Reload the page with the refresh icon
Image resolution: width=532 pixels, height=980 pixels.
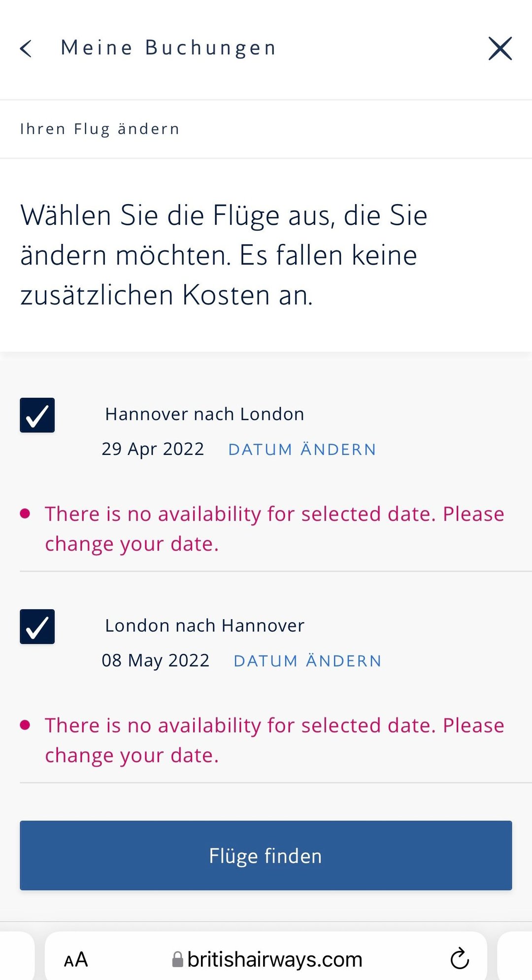click(x=460, y=958)
